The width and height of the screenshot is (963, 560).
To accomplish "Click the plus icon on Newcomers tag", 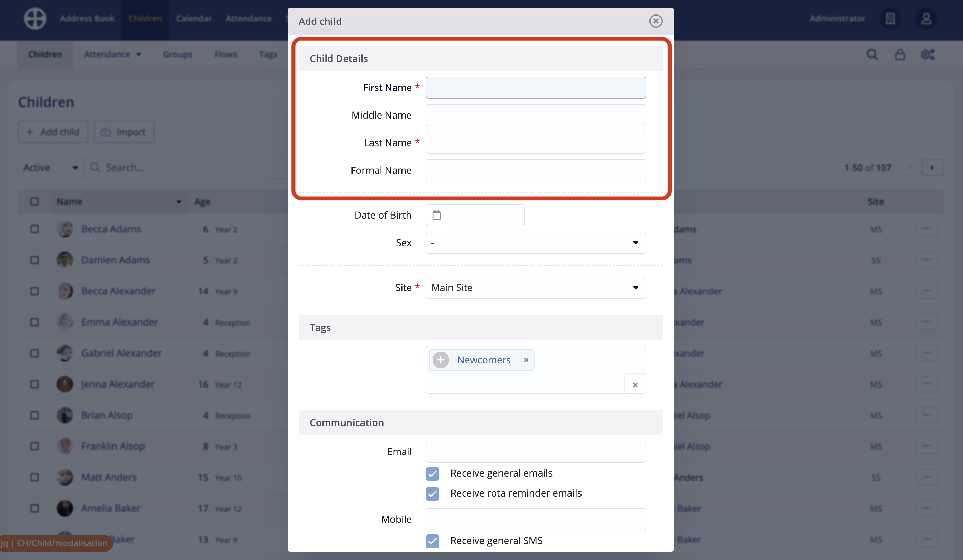I will click(x=440, y=360).
